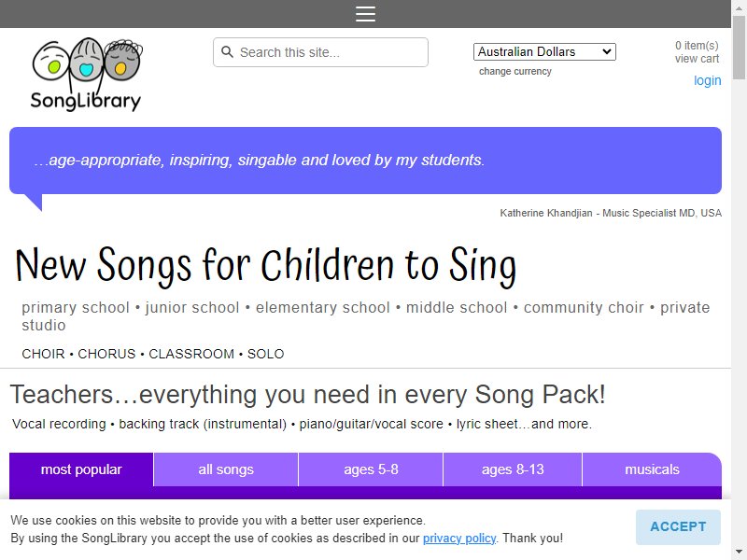Click the currency dropdown arrow
747x560 pixels.
click(x=606, y=51)
